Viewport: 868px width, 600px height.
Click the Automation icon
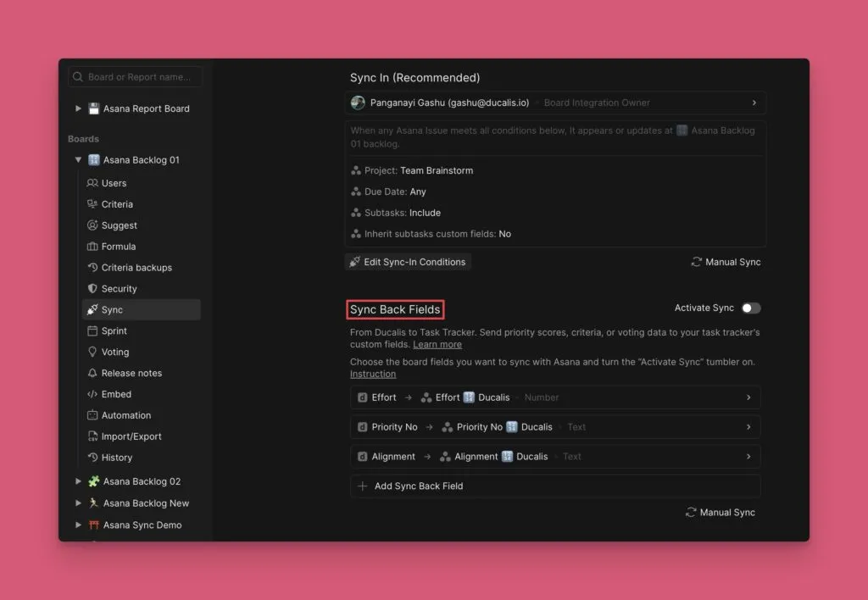pyautogui.click(x=93, y=415)
